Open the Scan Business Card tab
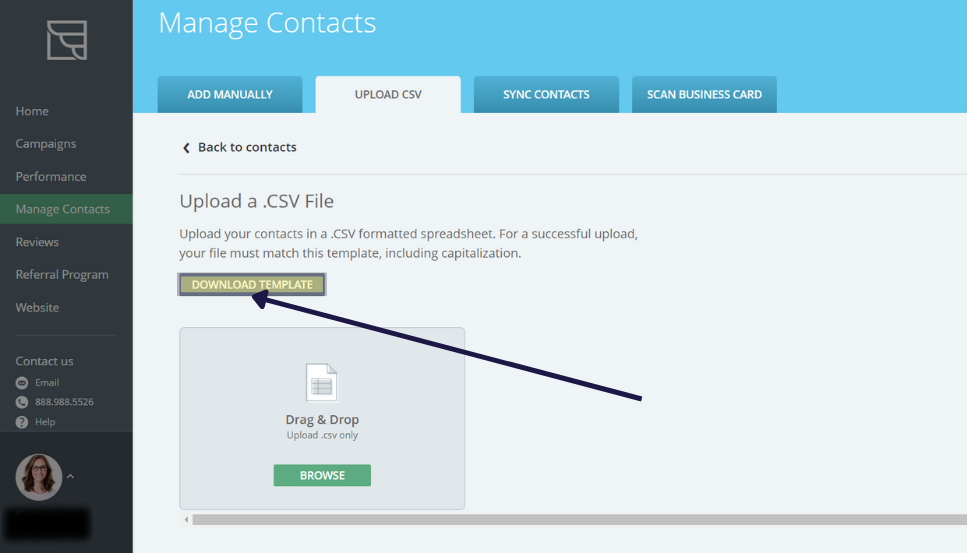Image resolution: width=967 pixels, height=553 pixels. [x=704, y=95]
